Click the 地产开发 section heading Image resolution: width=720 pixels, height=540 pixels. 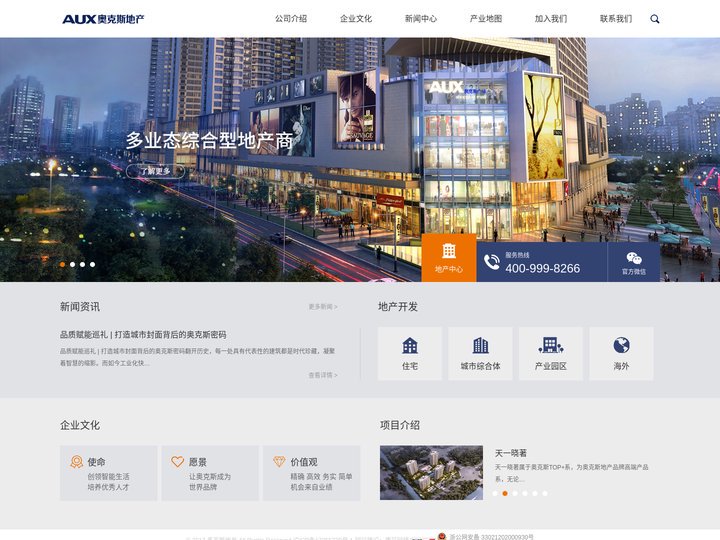pos(398,306)
